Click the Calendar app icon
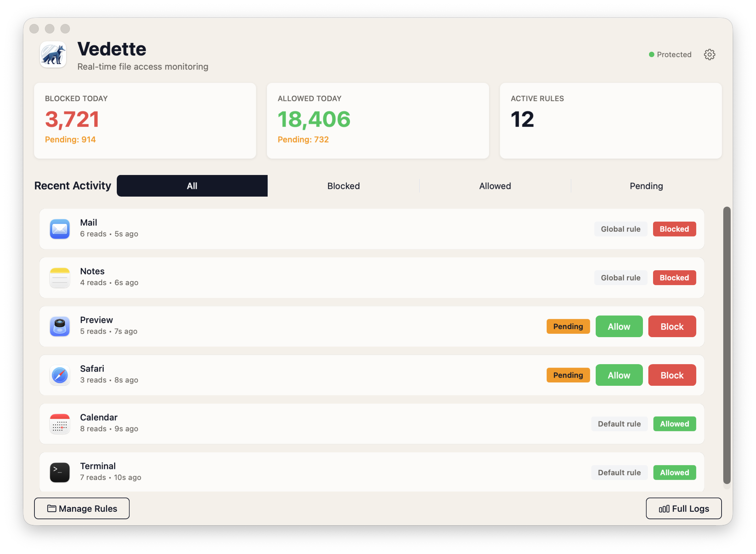This screenshot has width=756, height=554. point(59,424)
